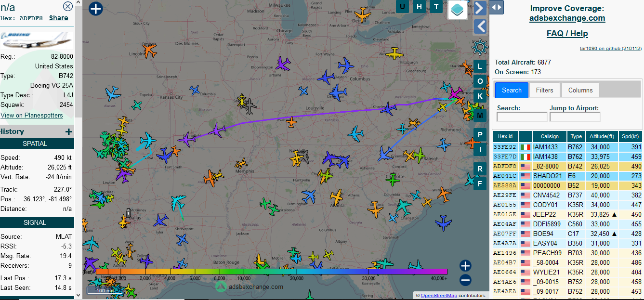The image size is (644, 300).
Task: Open the tar1090 on github link
Action: (610, 48)
